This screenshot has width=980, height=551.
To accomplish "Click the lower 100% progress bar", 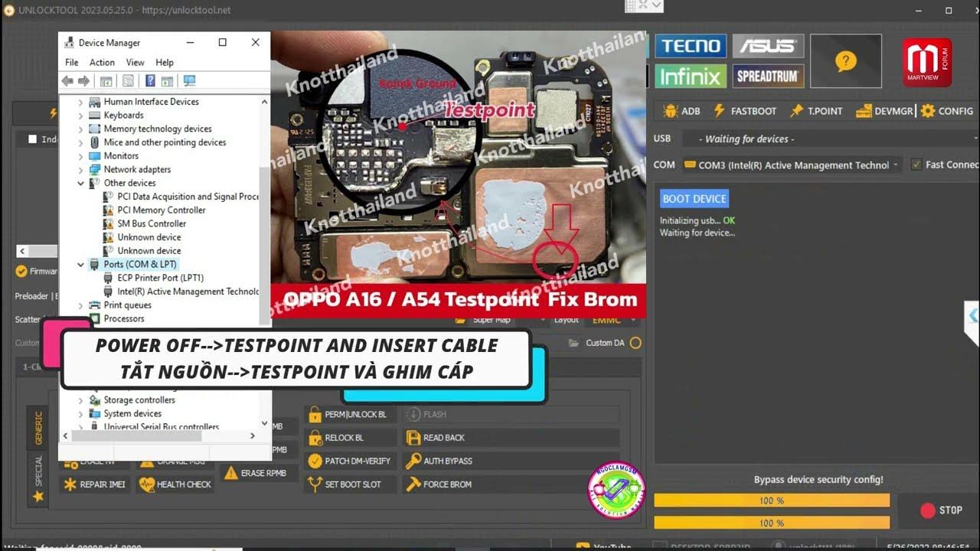I will click(x=772, y=523).
